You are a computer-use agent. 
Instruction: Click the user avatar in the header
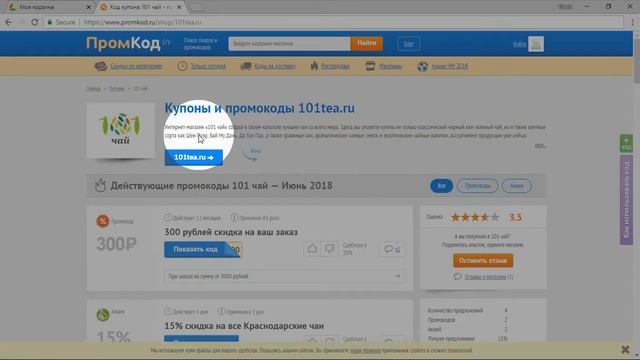536,44
